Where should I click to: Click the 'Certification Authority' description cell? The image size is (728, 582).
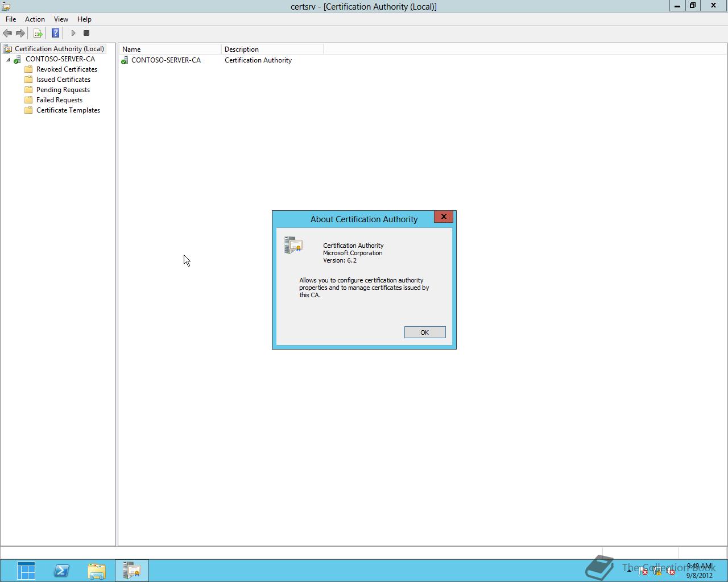click(258, 60)
